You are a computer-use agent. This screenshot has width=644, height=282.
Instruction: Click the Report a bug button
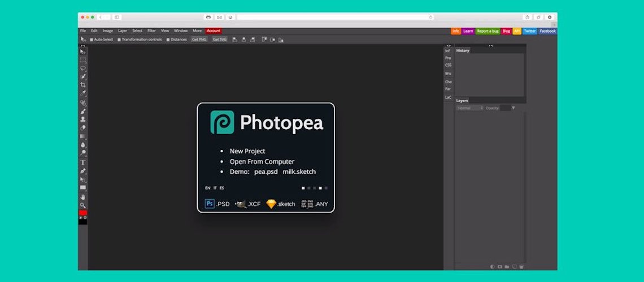point(488,31)
